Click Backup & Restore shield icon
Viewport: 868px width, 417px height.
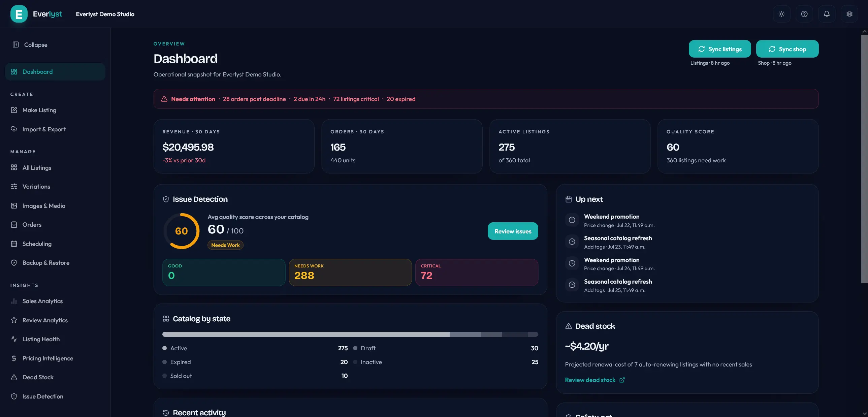[x=14, y=263]
